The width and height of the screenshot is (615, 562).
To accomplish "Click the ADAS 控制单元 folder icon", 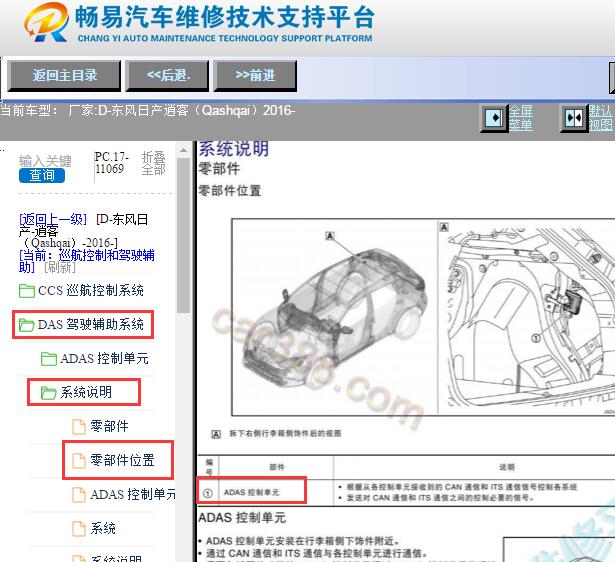I will click(x=49, y=359).
